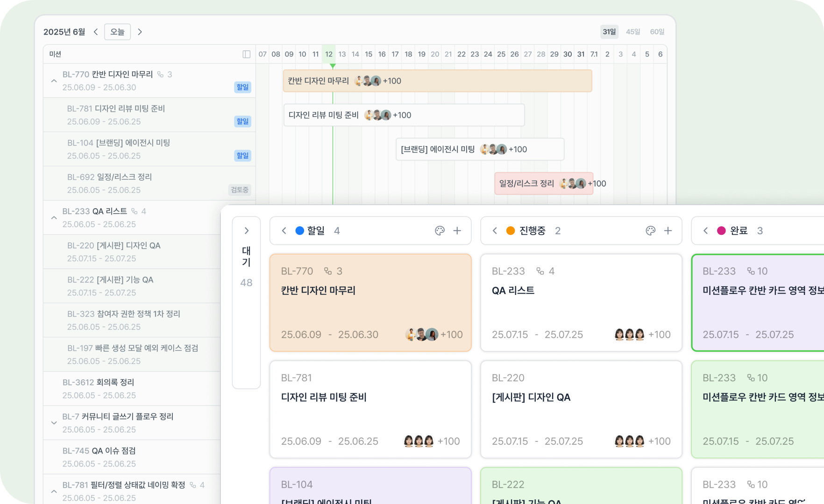Open palette icon in 할일 column header
The height and width of the screenshot is (504, 824).
[x=440, y=231]
